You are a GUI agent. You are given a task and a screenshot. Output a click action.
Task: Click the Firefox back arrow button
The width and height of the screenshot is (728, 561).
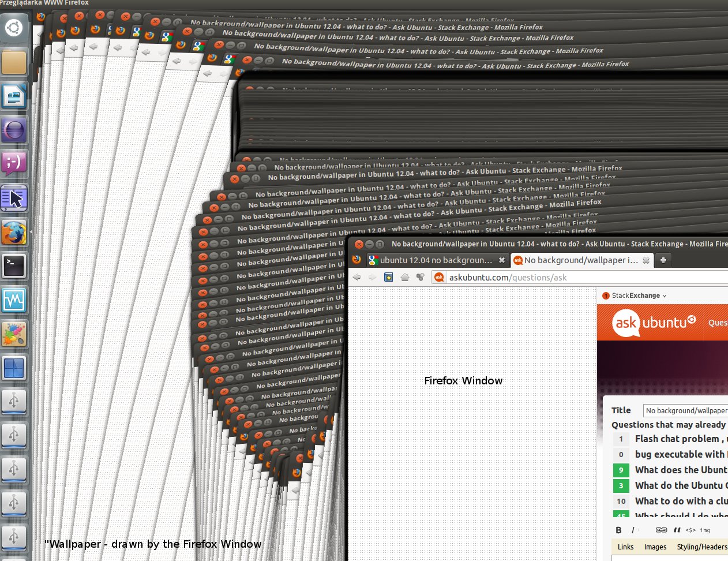(357, 278)
